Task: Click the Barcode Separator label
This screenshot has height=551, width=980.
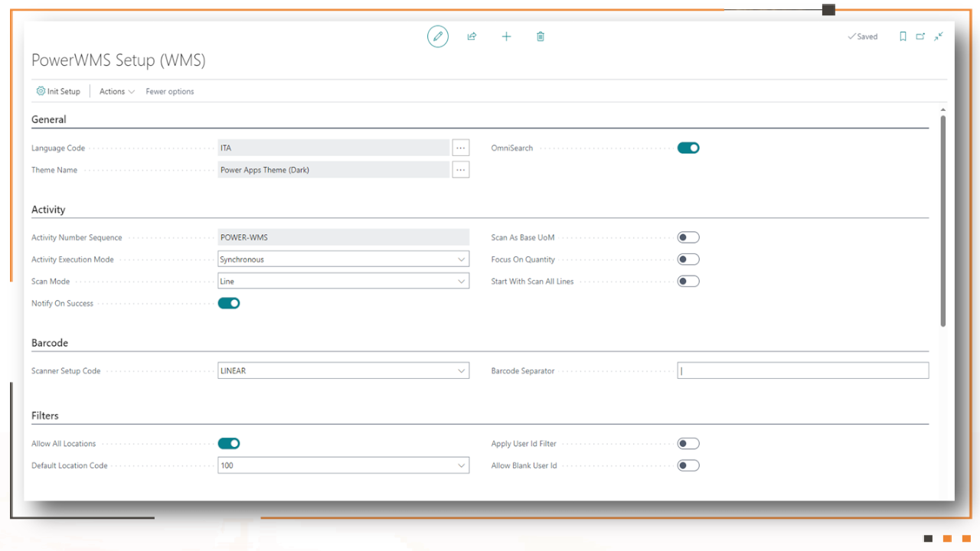Action: [523, 370]
